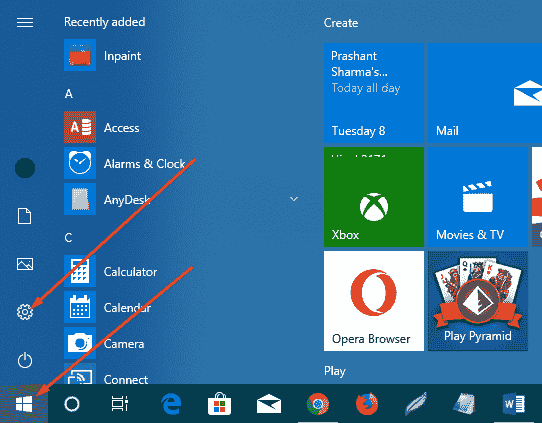Launch Microsoft Edge from taskbar
This screenshot has height=423, width=542.
click(171, 404)
